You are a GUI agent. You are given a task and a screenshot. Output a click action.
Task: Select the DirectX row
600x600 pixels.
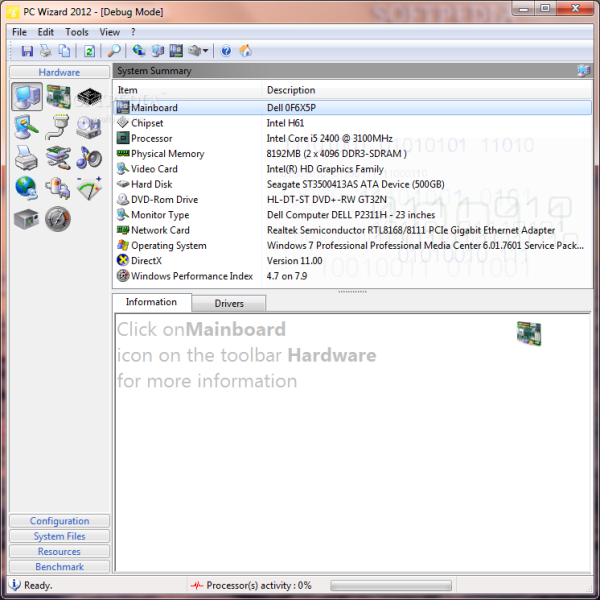[x=353, y=261]
